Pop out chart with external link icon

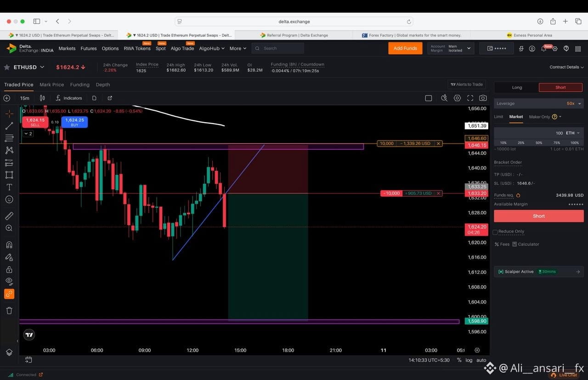(110, 98)
